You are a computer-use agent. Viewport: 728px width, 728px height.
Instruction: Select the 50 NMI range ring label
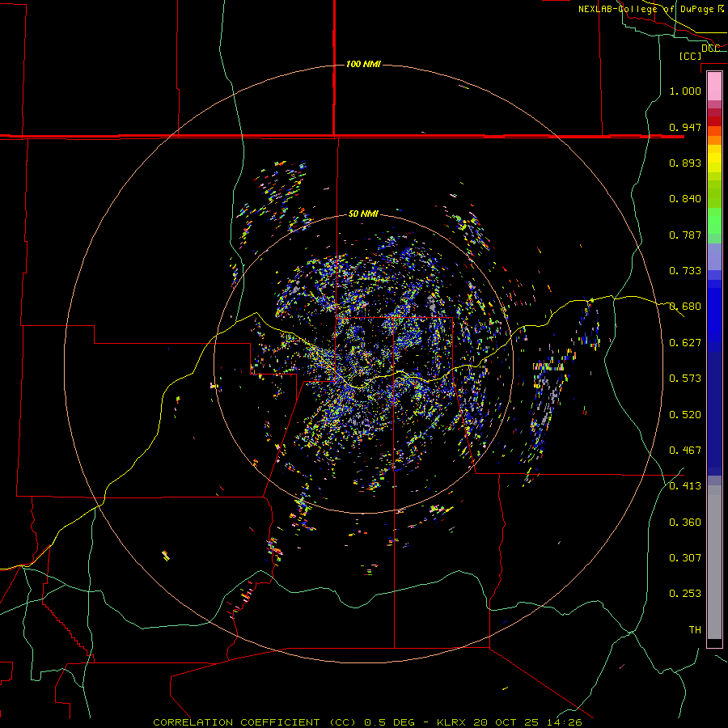pyautogui.click(x=363, y=214)
